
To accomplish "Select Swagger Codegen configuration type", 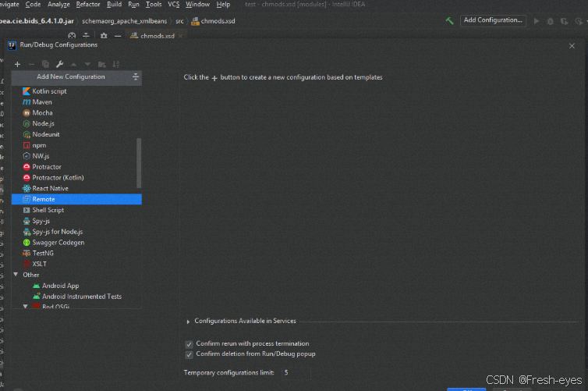I will [x=76, y=243].
